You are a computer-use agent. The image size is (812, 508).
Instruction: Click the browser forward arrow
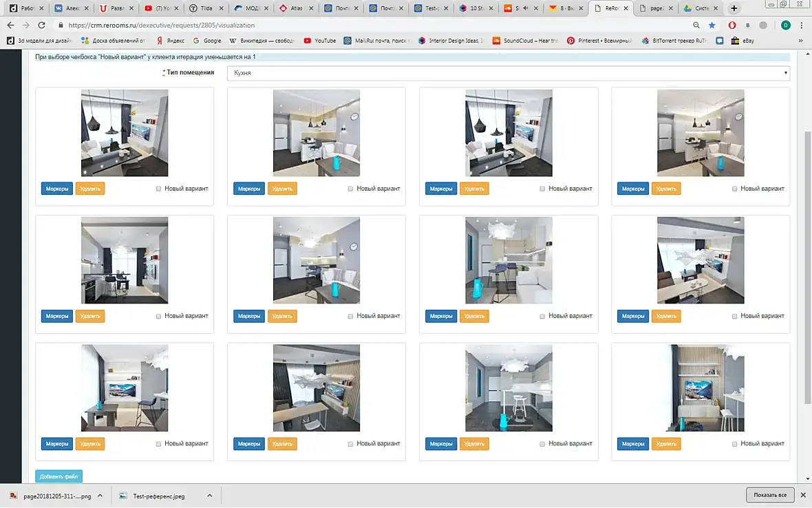[x=26, y=25]
